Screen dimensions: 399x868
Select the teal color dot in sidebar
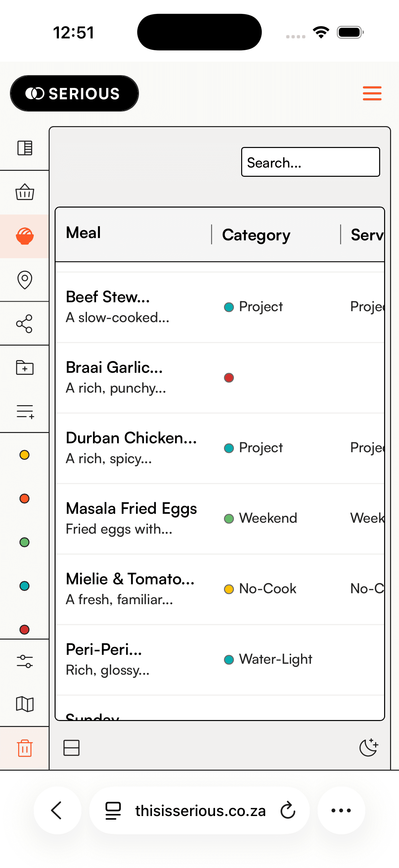[24, 586]
